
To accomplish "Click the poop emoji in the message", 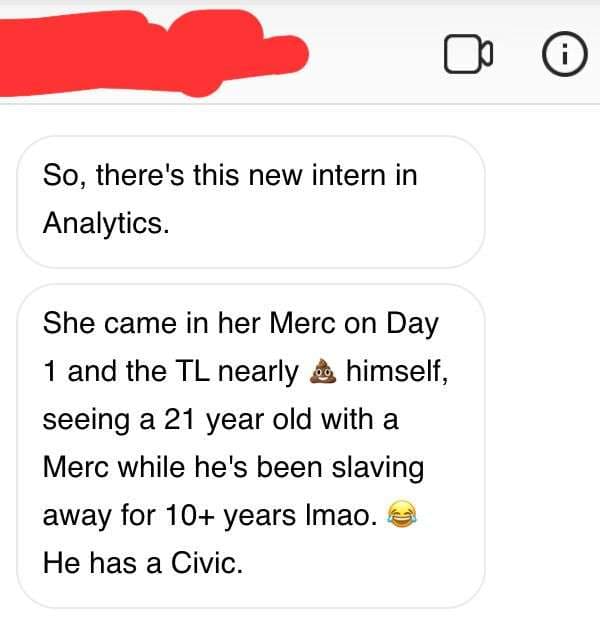I will pos(323,371).
